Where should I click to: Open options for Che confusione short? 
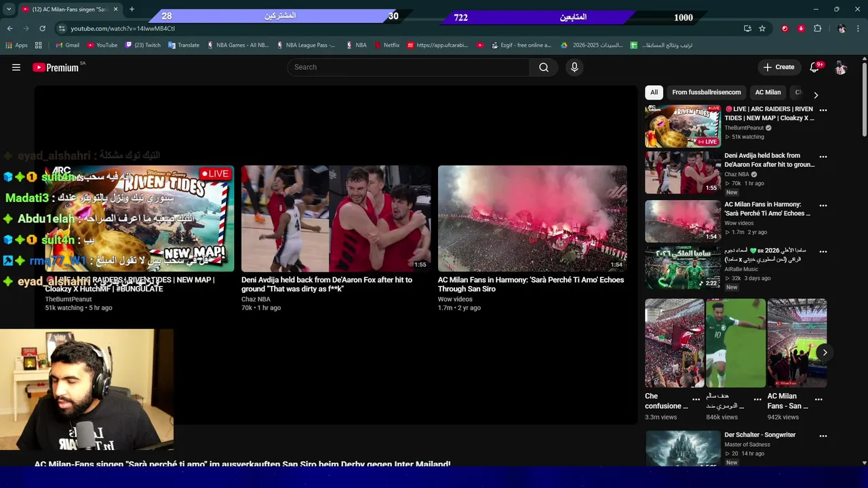coord(696,400)
